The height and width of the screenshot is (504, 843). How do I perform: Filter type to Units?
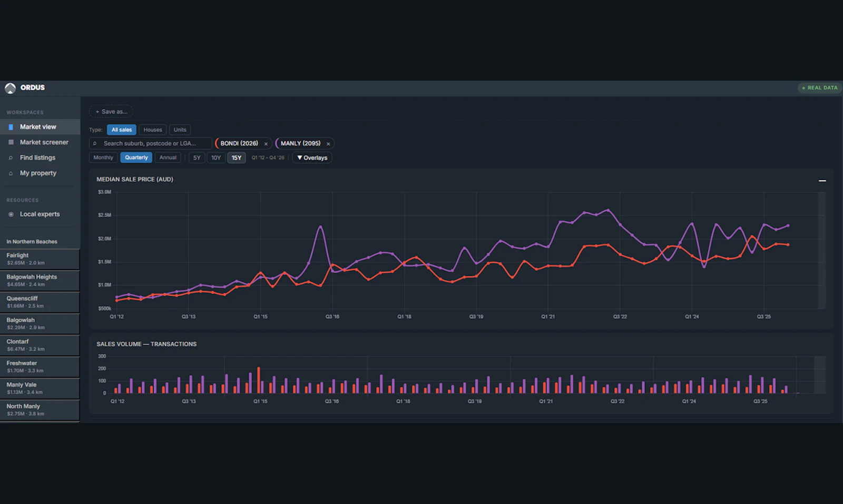[x=180, y=130]
